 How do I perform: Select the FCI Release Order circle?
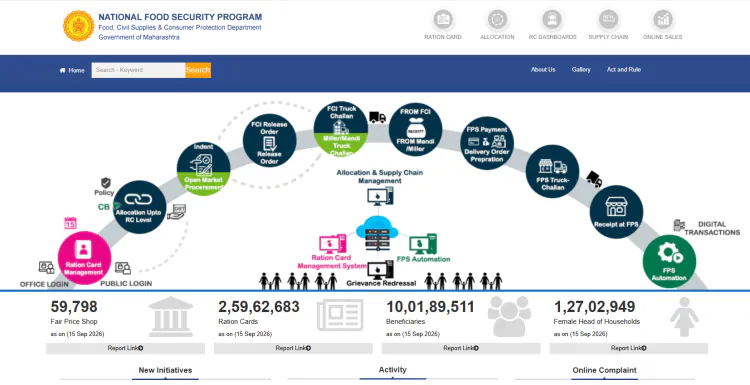[269, 140]
